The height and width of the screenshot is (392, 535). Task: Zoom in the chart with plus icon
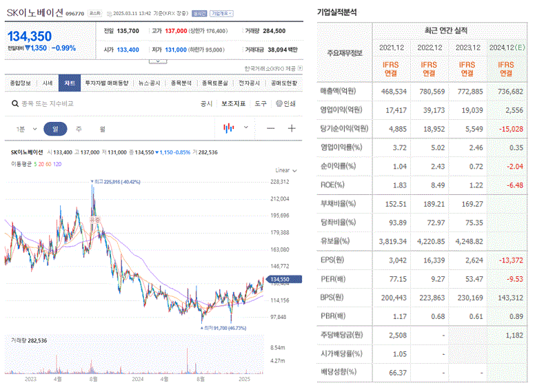point(292,128)
